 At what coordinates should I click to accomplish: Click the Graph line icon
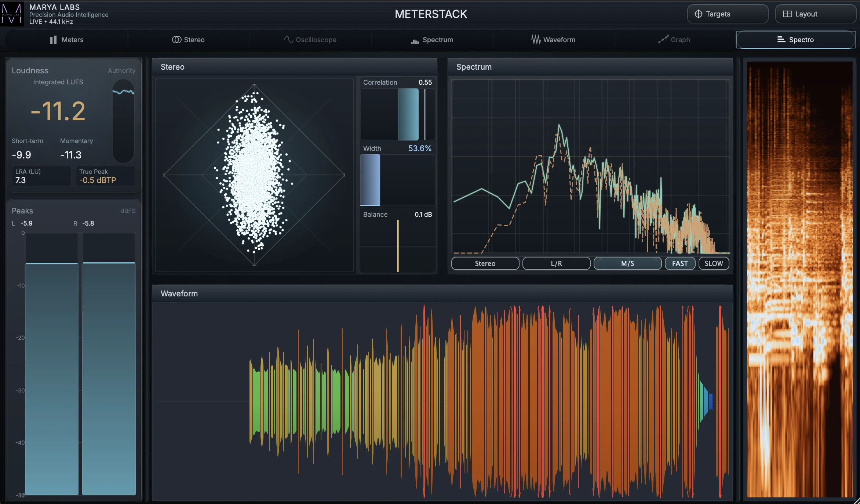pyautogui.click(x=663, y=40)
